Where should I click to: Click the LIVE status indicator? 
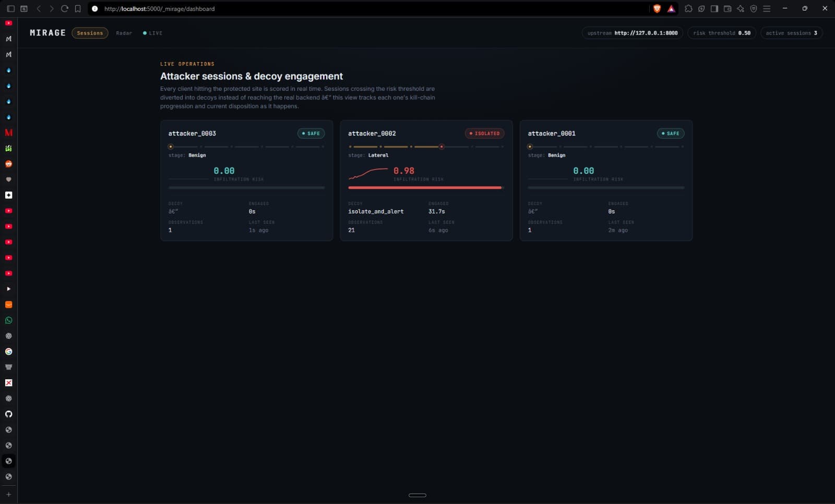pyautogui.click(x=152, y=33)
